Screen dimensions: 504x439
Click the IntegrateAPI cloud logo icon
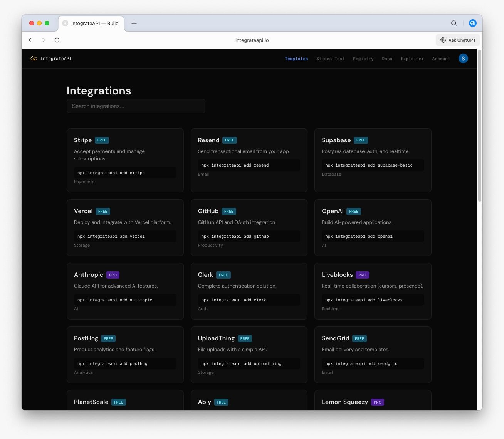34,59
